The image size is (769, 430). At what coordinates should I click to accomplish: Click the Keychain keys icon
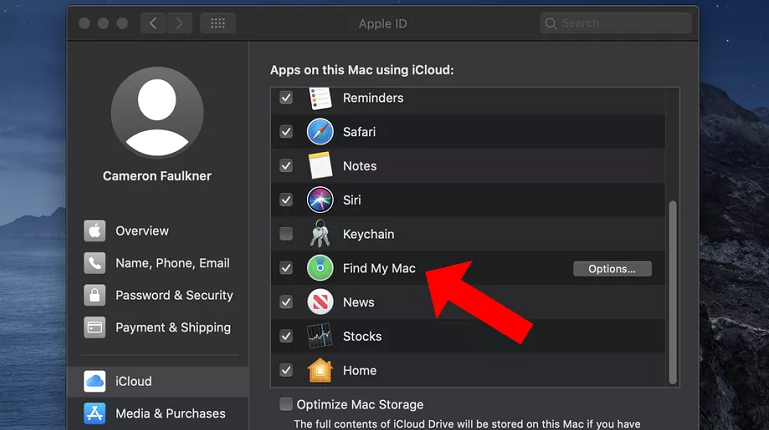320,234
